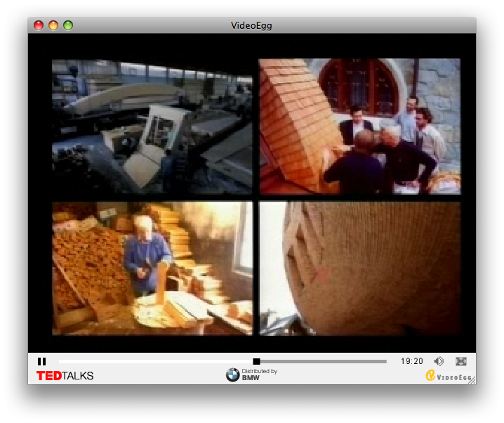
Task: Click the TEDTalks logo
Action: click(65, 376)
